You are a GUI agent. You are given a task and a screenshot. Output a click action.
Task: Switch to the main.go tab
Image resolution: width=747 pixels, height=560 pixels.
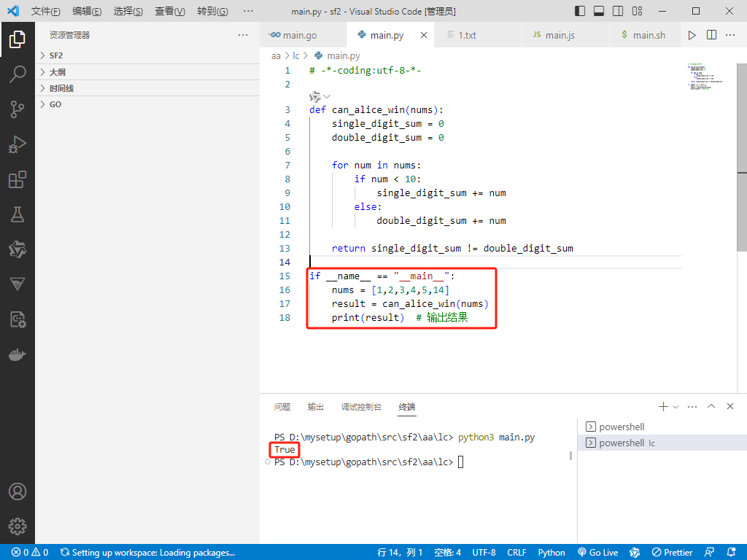(304, 35)
